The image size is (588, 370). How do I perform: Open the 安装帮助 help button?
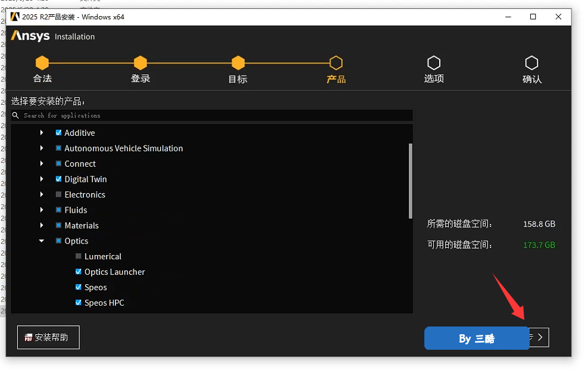[x=48, y=337]
